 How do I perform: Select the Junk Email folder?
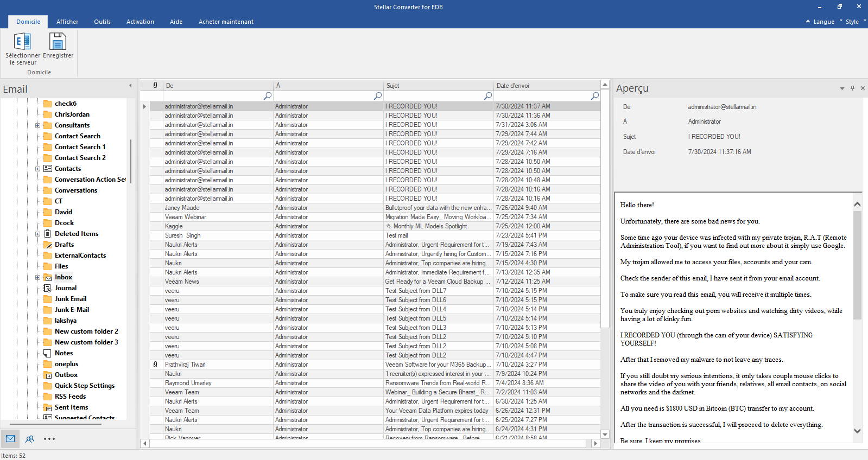71,299
